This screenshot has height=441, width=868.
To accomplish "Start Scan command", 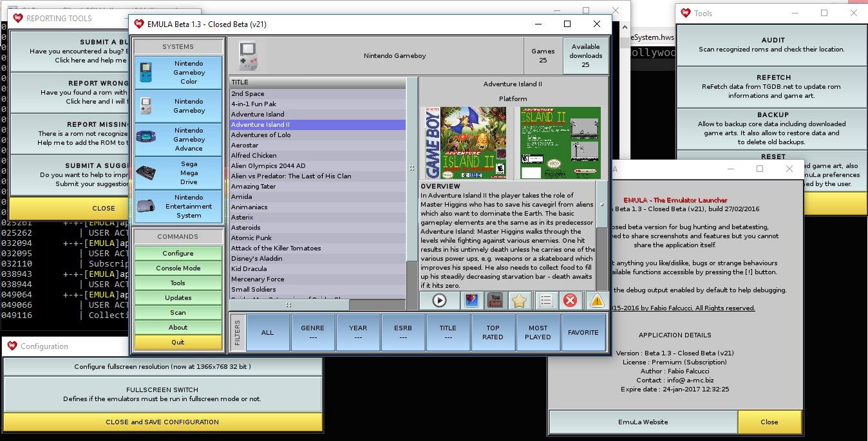I will (178, 312).
